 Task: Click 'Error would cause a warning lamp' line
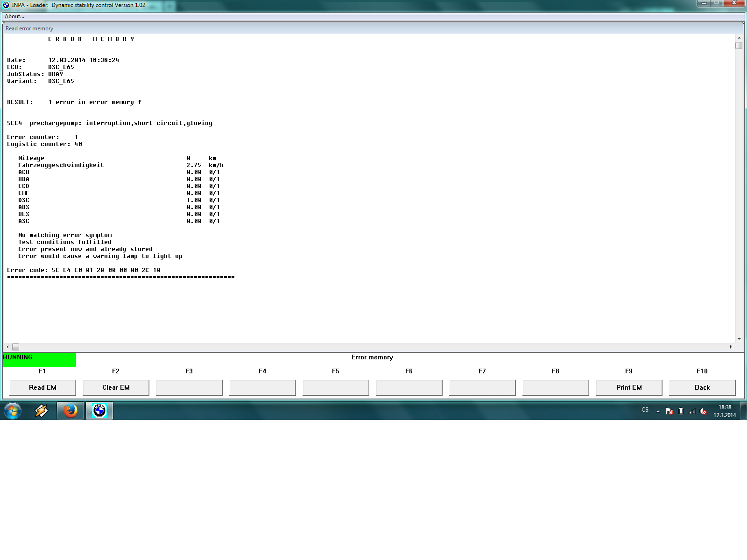tap(100, 256)
